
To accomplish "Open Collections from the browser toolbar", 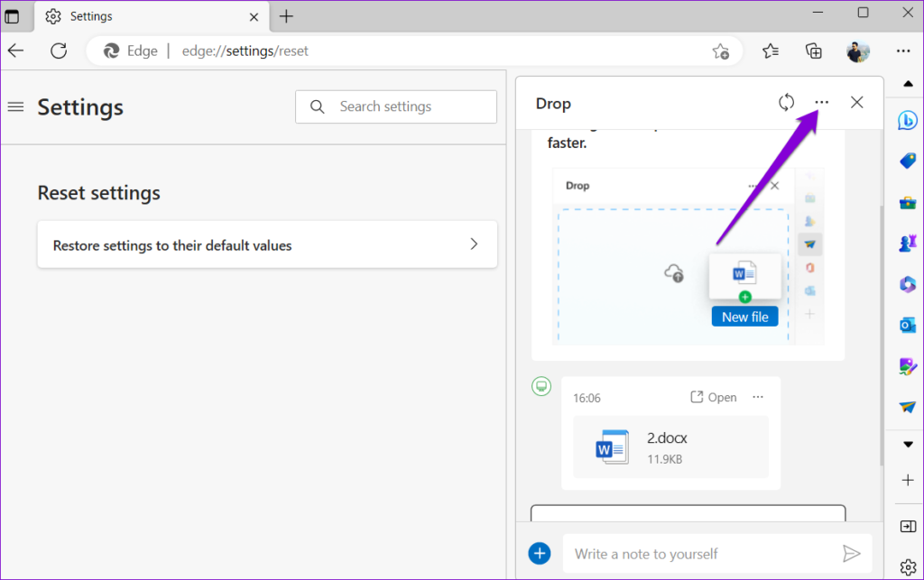I will (813, 51).
